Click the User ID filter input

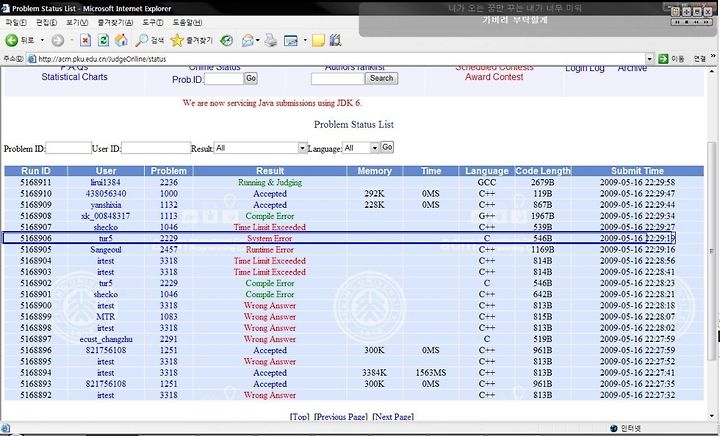156,148
